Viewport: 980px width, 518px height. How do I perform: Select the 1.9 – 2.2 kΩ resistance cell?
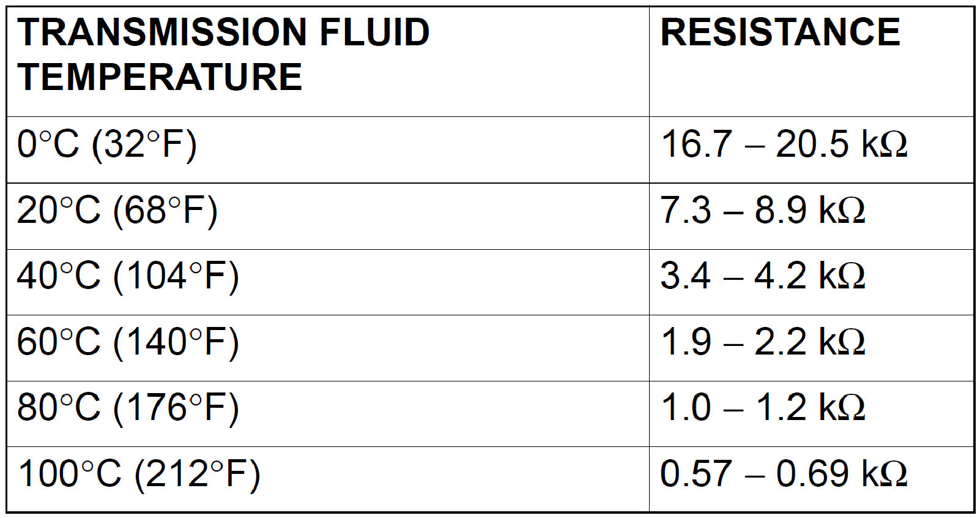point(762,342)
